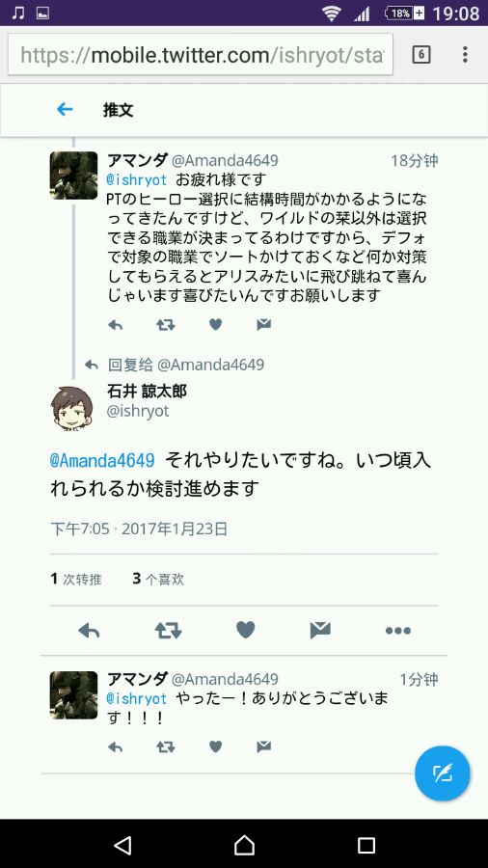Open ishryot's profile avatar
488x868 pixels.
pyautogui.click(x=72, y=409)
